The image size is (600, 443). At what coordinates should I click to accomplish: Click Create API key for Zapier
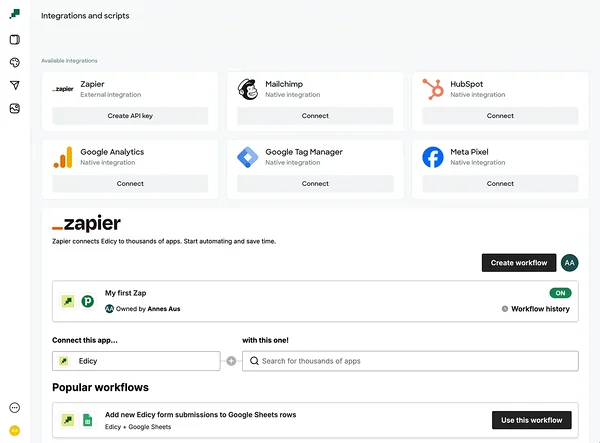[130, 116]
